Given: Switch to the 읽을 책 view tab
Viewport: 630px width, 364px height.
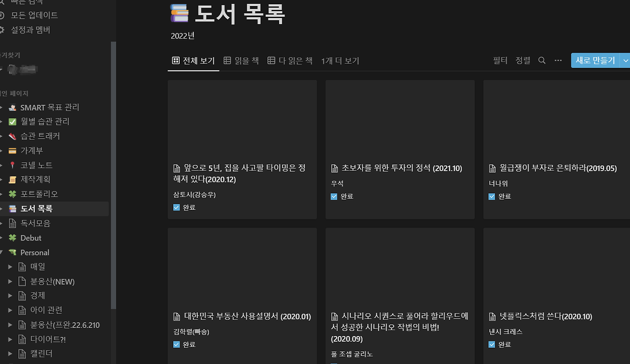Looking at the screenshot, I should (x=241, y=60).
